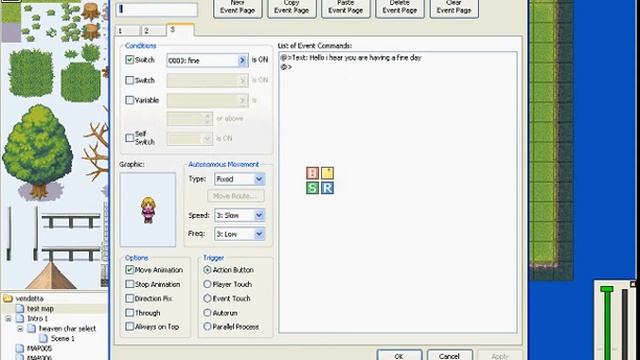Collapse the heaven char select tree node
This screenshot has height=360, width=640.
tap(20, 329)
